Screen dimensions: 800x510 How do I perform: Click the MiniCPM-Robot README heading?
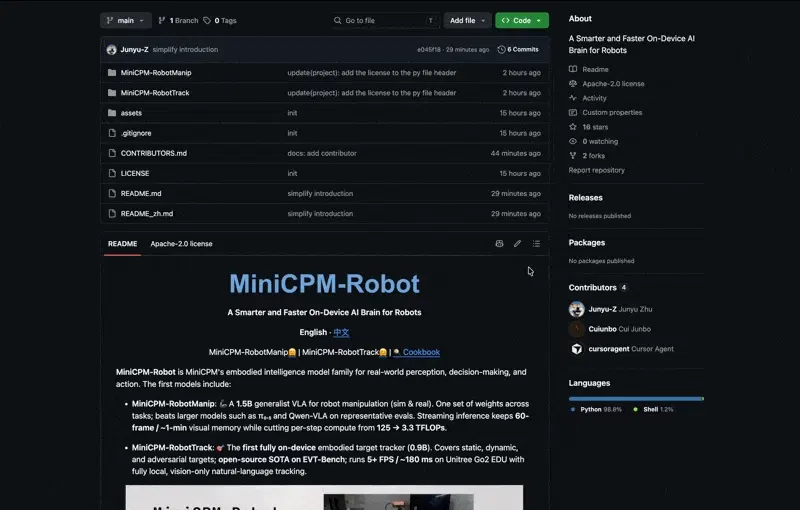tap(324, 284)
